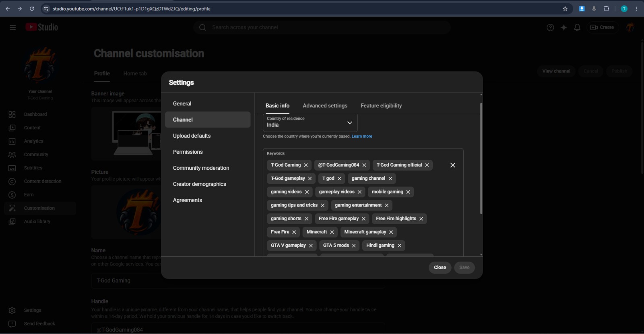Click the View channel button
Image resolution: width=644 pixels, height=334 pixels.
[556, 71]
